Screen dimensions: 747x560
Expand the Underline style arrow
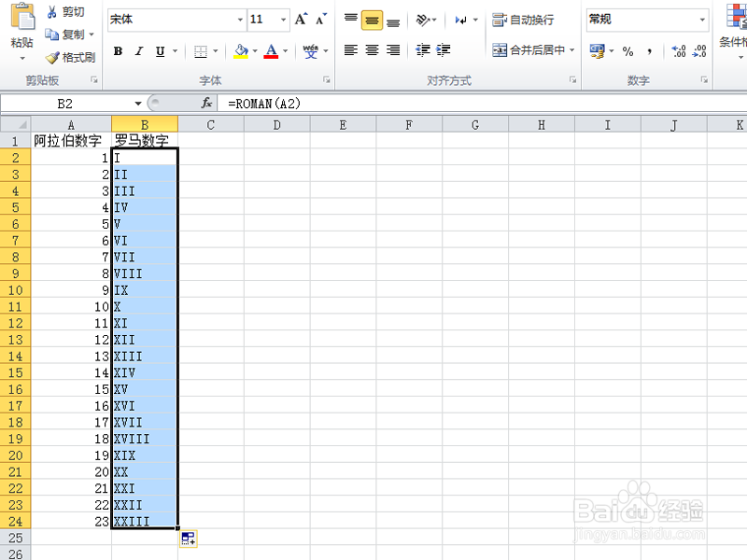(175, 51)
